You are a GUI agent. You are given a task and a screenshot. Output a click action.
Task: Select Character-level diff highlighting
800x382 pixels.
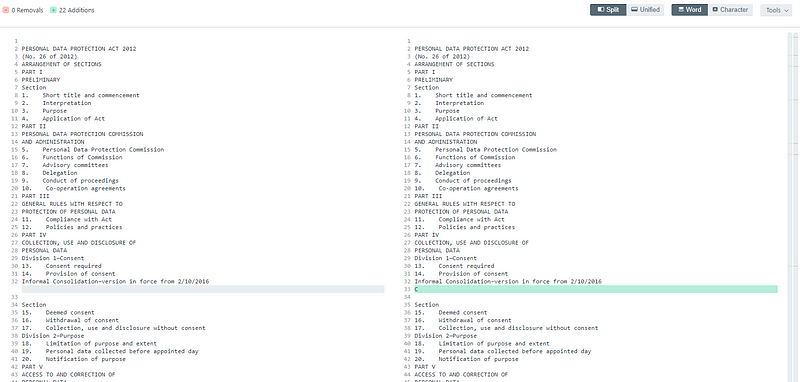coord(730,10)
